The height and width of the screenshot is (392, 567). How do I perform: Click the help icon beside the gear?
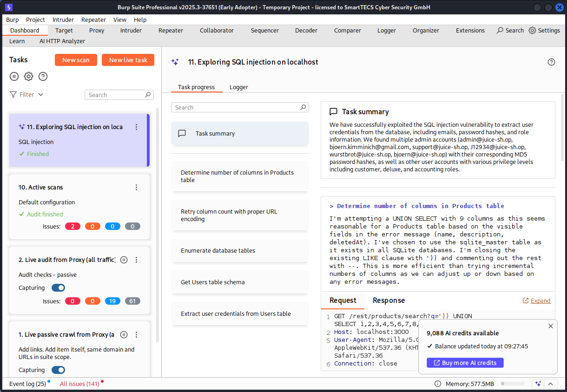click(x=43, y=76)
